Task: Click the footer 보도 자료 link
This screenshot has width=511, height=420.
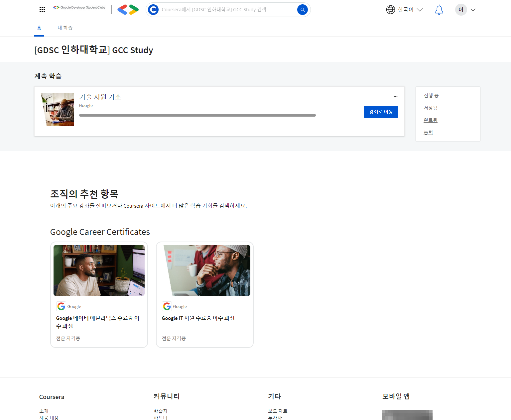Action: 278,411
